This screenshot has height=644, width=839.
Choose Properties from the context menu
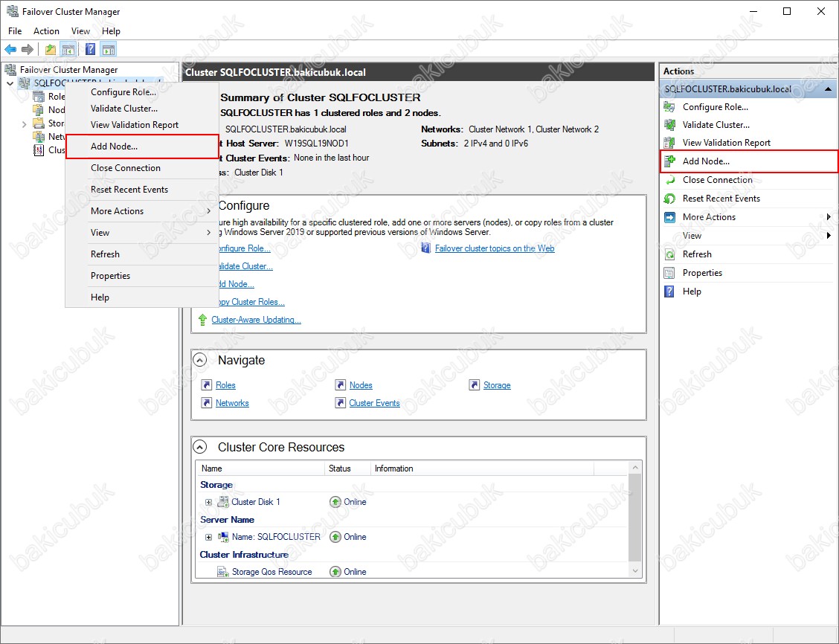point(142,276)
